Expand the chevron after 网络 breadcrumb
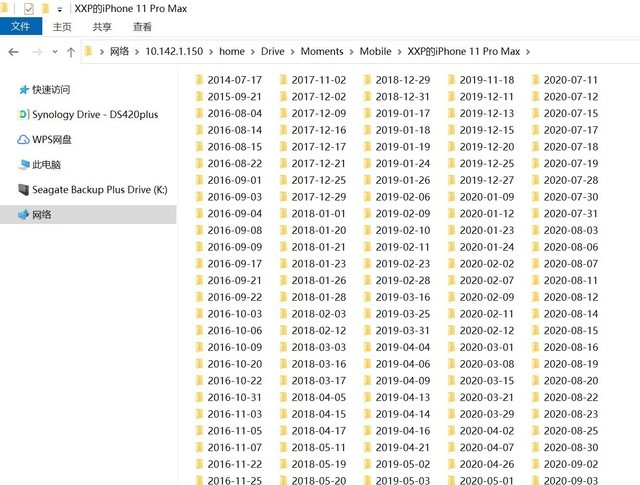The height and width of the screenshot is (485, 640). [137, 52]
